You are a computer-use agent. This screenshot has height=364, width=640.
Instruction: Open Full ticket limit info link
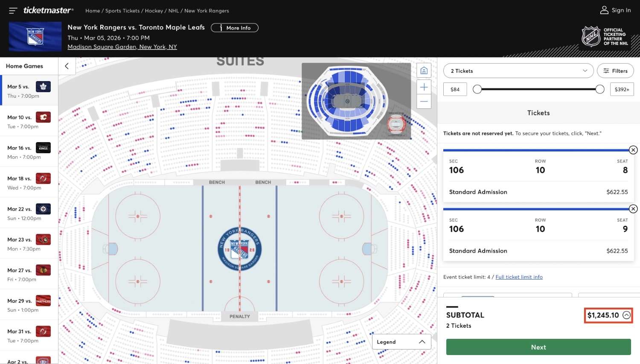tap(519, 277)
